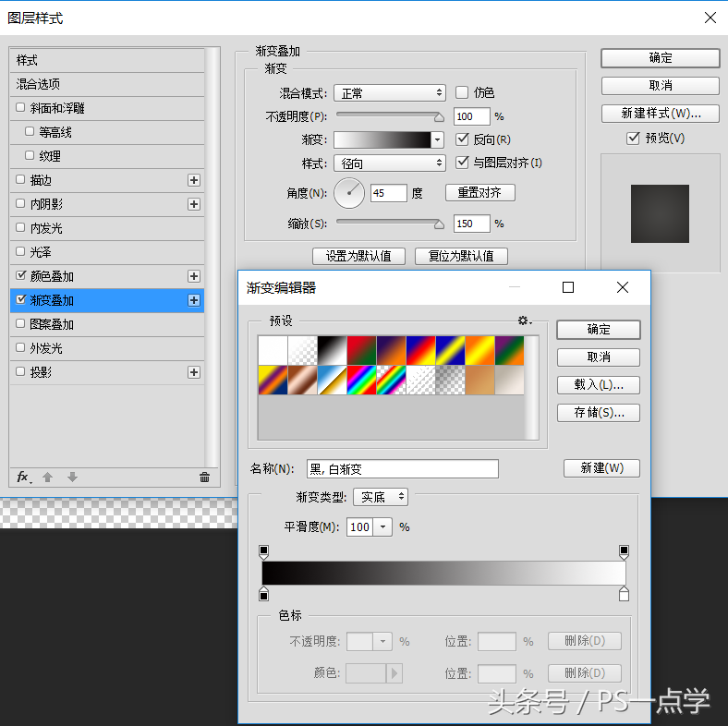Select the violet-green-orange gradient preset
Image resolution: width=728 pixels, height=726 pixels.
510,350
